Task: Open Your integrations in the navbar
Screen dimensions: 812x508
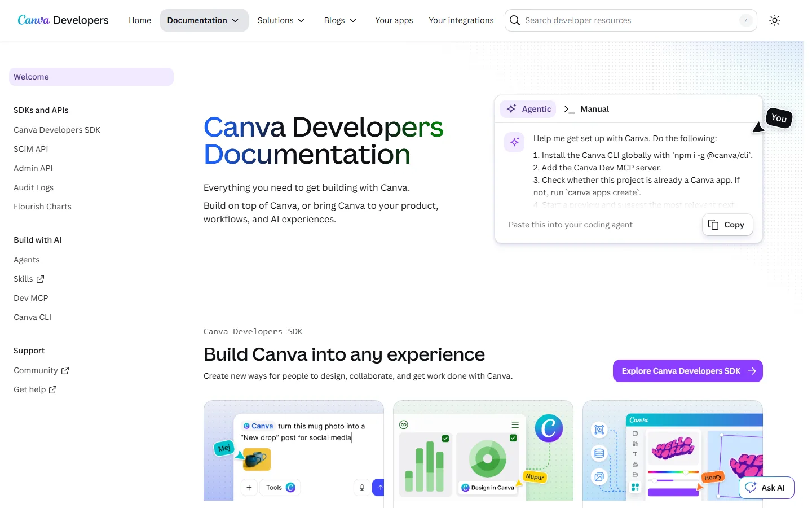Action: click(x=461, y=20)
